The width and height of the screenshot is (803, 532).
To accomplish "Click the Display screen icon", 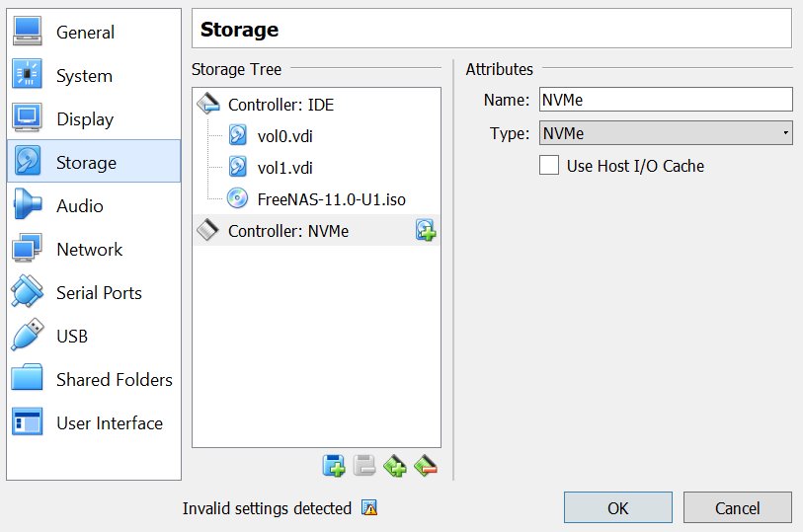I will tap(27, 117).
